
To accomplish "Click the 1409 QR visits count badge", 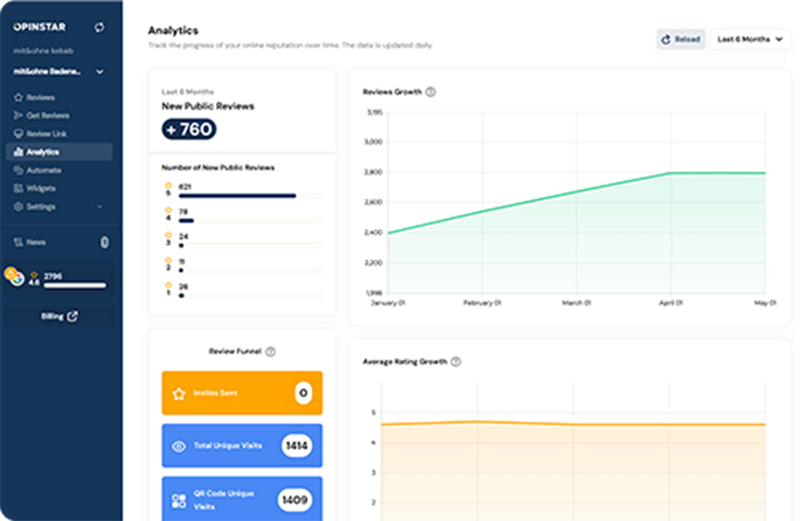I will [295, 500].
